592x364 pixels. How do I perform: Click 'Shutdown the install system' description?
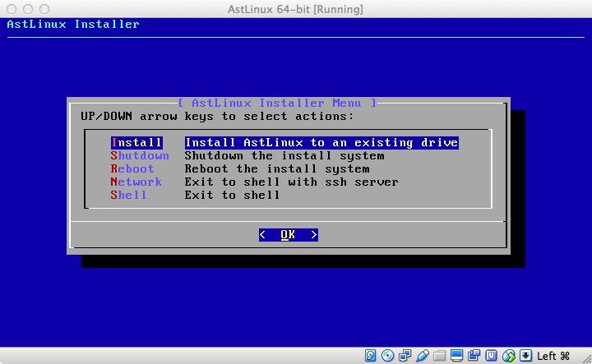tap(284, 156)
